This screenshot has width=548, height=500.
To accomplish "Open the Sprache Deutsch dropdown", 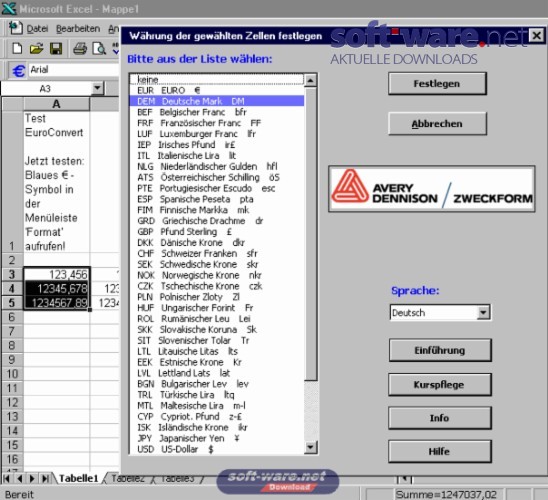I will [483, 312].
